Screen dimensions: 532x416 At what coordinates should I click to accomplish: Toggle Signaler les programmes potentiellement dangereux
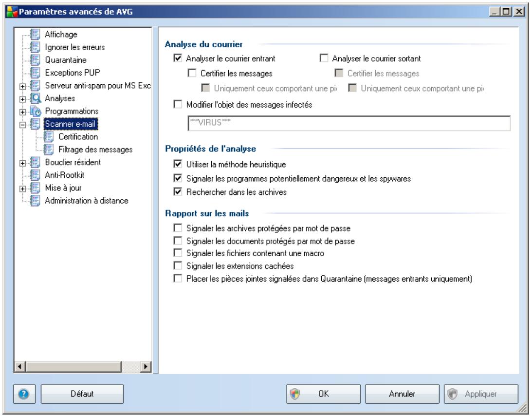(178, 178)
